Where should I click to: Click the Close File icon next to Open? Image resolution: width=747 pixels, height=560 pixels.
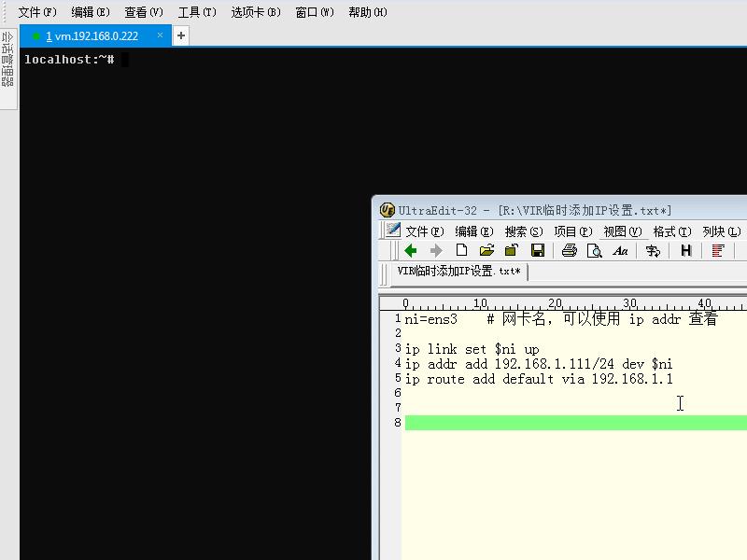click(x=512, y=250)
